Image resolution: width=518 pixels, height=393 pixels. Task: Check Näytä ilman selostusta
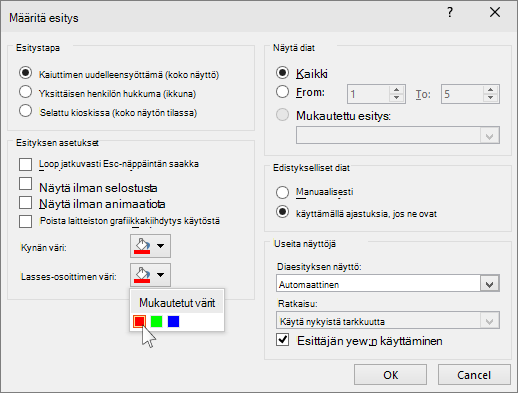tap(26, 184)
